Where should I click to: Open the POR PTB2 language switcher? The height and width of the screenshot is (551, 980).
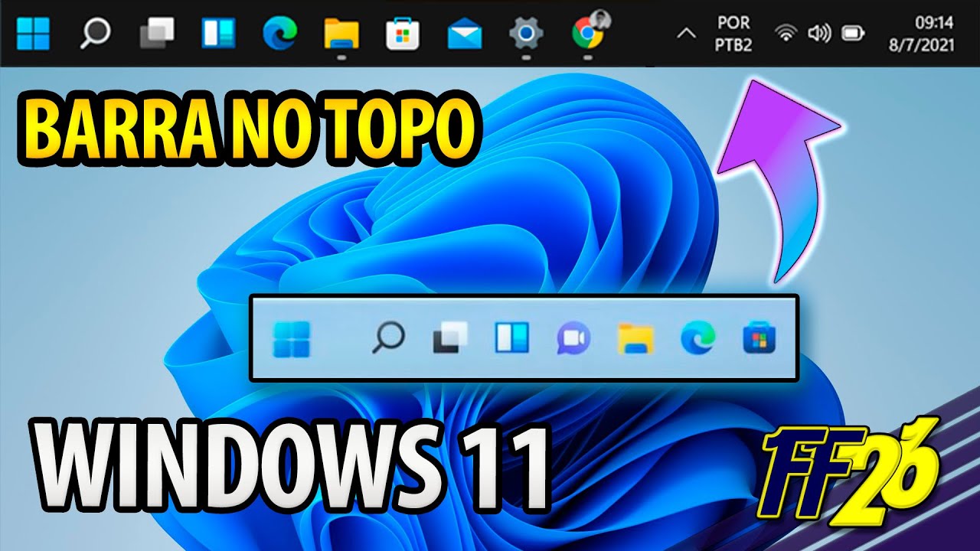point(733,34)
